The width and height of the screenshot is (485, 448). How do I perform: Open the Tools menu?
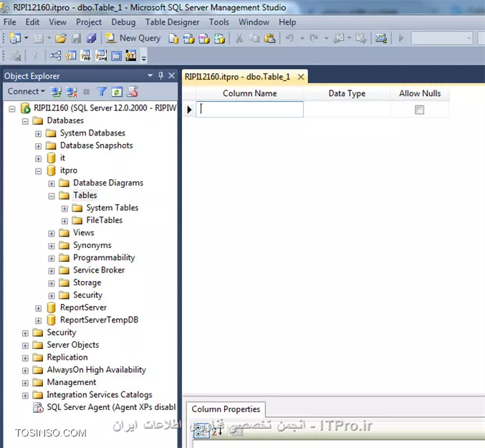tap(219, 22)
